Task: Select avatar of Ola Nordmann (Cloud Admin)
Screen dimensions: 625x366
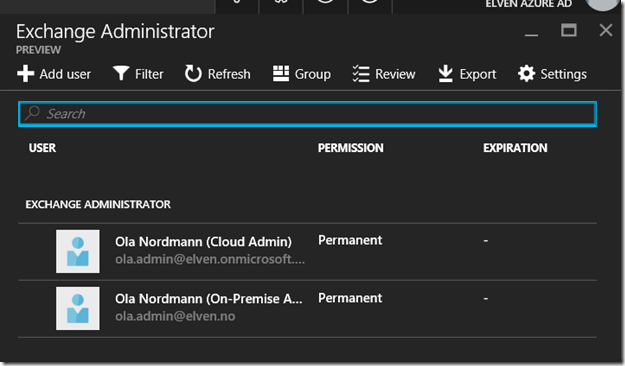Action: click(78, 251)
